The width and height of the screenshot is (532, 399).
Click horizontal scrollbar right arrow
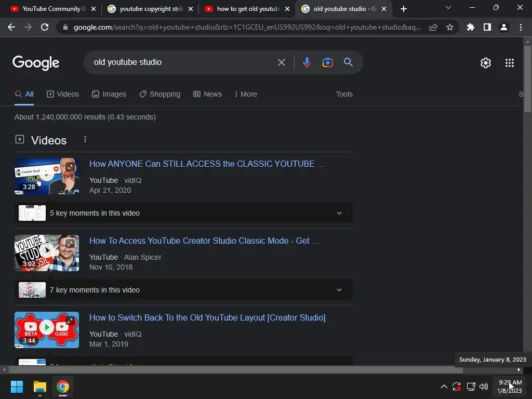519,370
